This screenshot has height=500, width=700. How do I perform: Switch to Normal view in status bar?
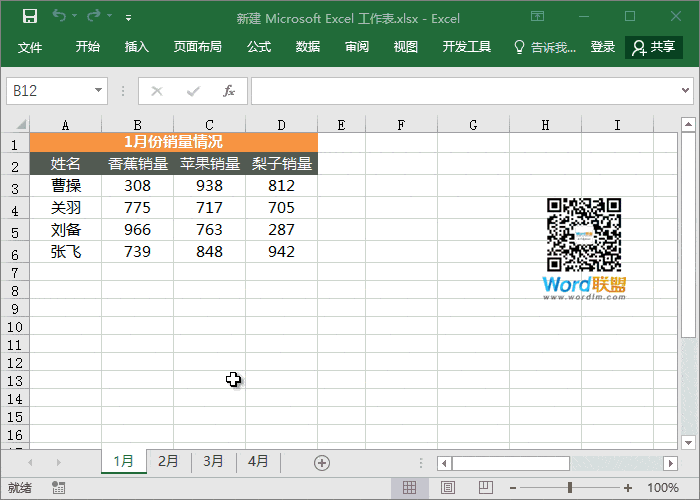coord(409,488)
